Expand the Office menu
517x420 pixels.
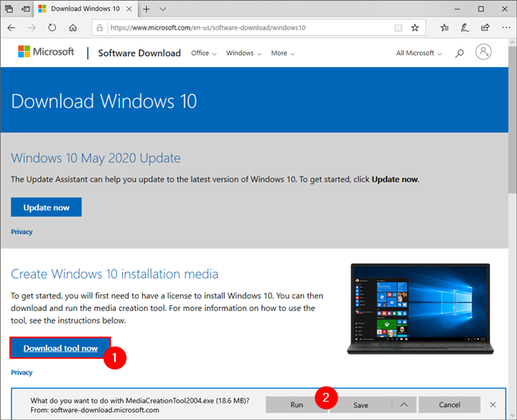(x=203, y=53)
